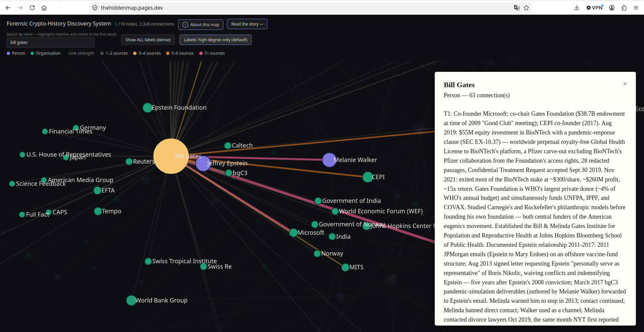This screenshot has height=332, width=644.
Task: Click the 1–2 sources legend label
Action: tap(117, 53)
